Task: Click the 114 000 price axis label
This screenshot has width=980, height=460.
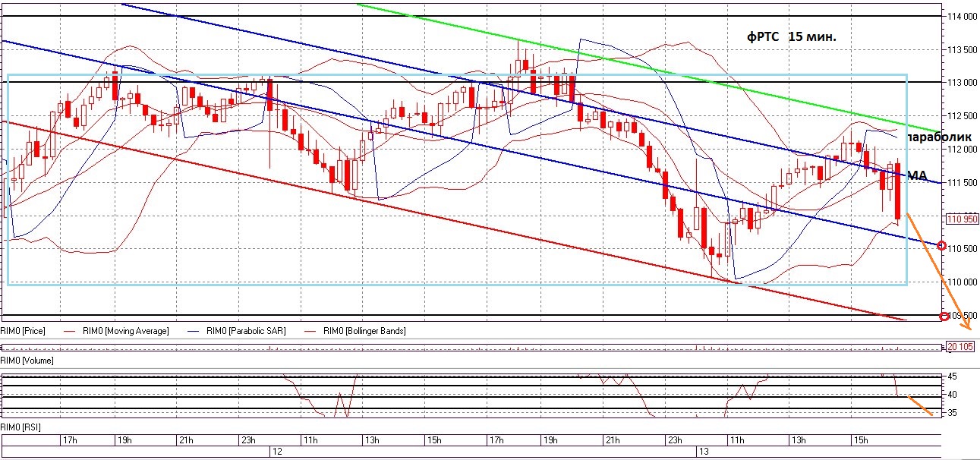Action: click(961, 16)
